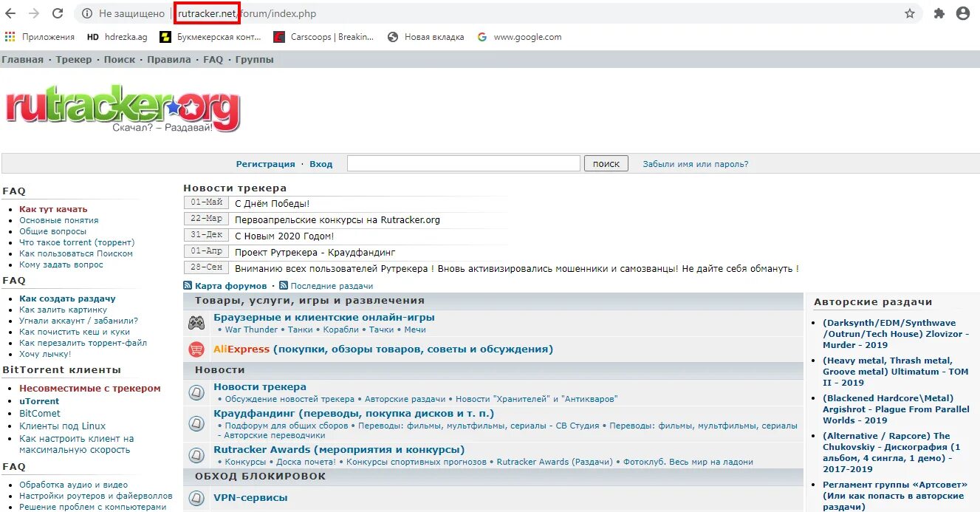Open the Новая вкладка bookmark
This screenshot has width=980, height=512.
[x=426, y=37]
